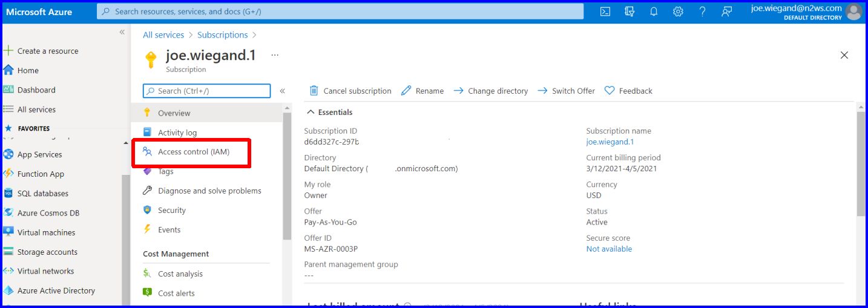This screenshot has width=868, height=308.
Task: Click the App Services icon
Action: click(x=8, y=154)
